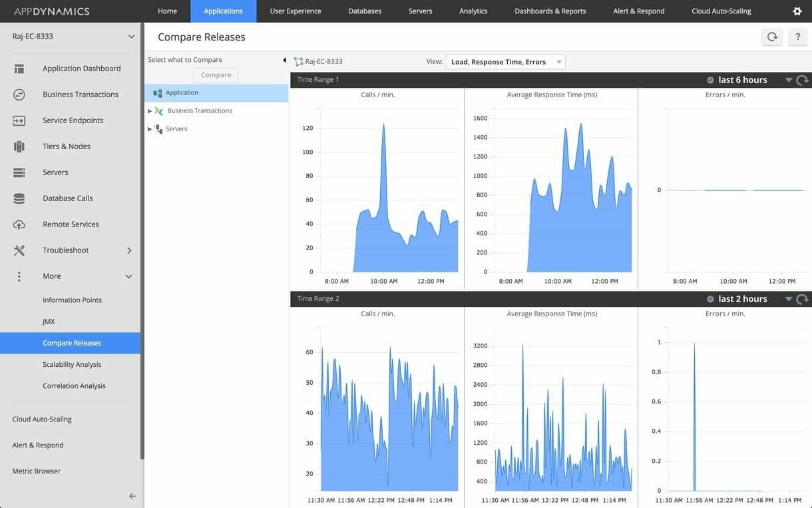Viewport: 812px width, 508px height.
Task: Open Dashboards & Reports in the top navigation
Action: [x=550, y=11]
